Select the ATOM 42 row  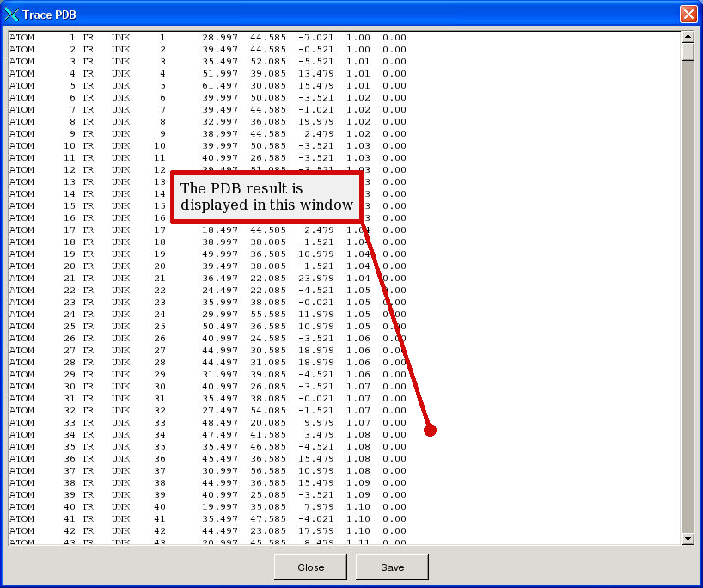[x=206, y=531]
